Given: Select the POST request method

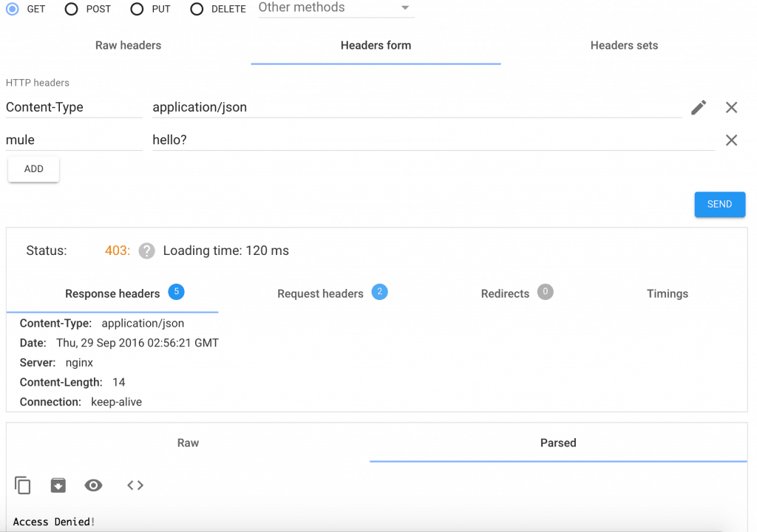Looking at the screenshot, I should pos(71,9).
